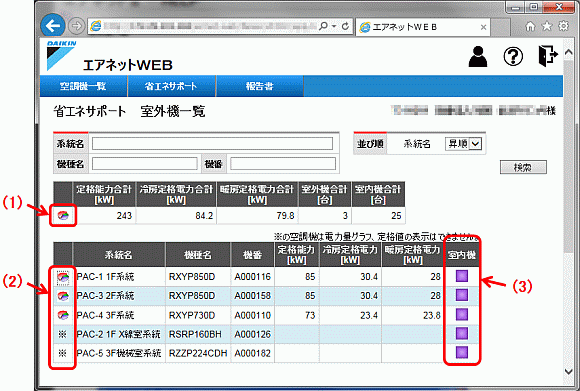Select the PAC-1 1F系統 name cell
Screen dimensions: 580x391
pyautogui.click(x=119, y=277)
